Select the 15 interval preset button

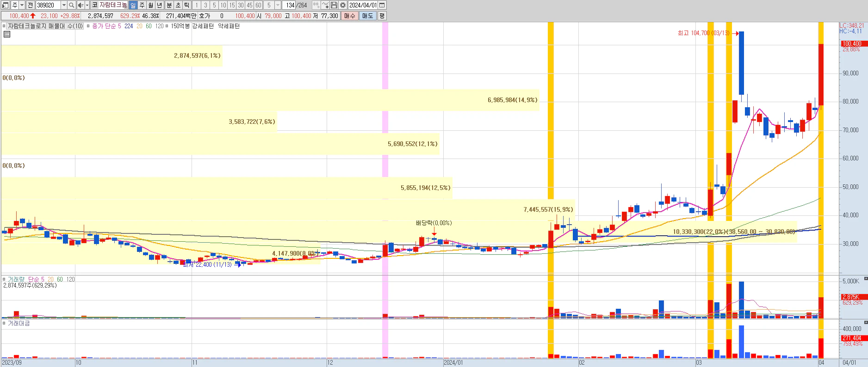tap(232, 5)
